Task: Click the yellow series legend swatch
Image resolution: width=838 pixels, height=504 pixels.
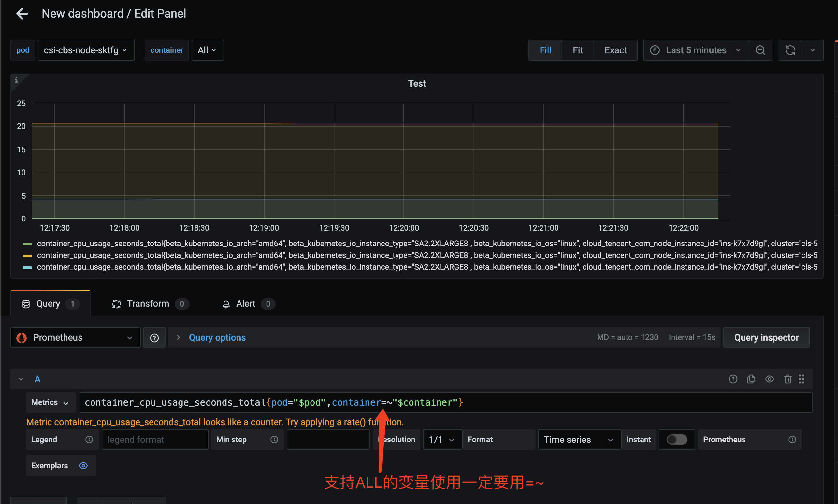Action: [27, 255]
